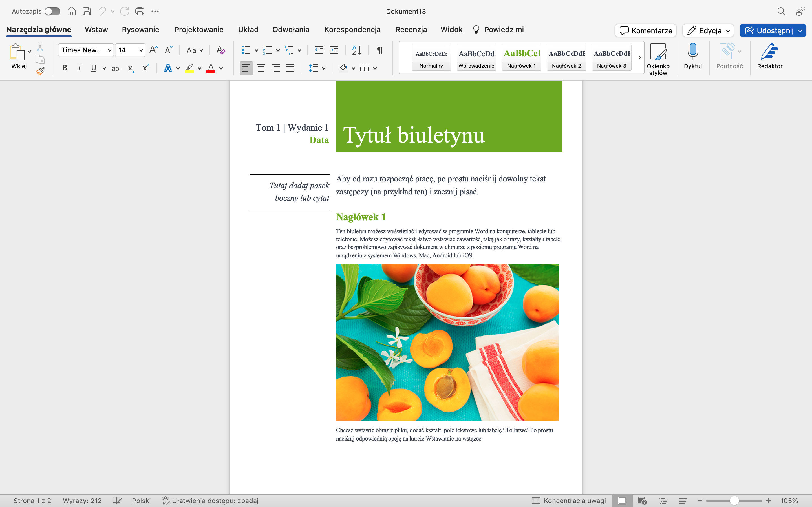Open the Recenzja ribbon tab
The height and width of the screenshot is (507, 812).
pos(411,30)
